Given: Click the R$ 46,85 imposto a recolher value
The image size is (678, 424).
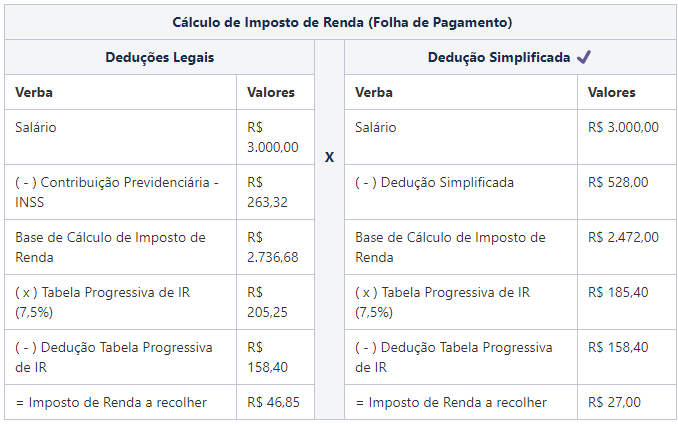Looking at the screenshot, I should point(273,402).
